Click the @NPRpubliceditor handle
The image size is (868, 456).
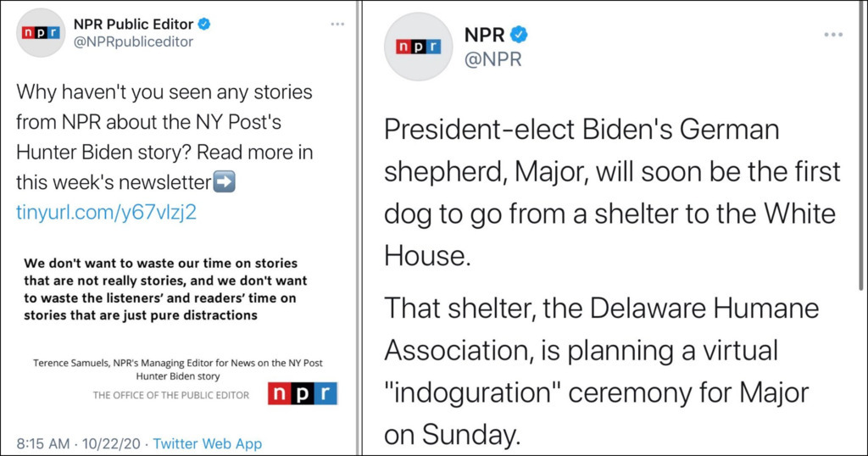pos(133,42)
